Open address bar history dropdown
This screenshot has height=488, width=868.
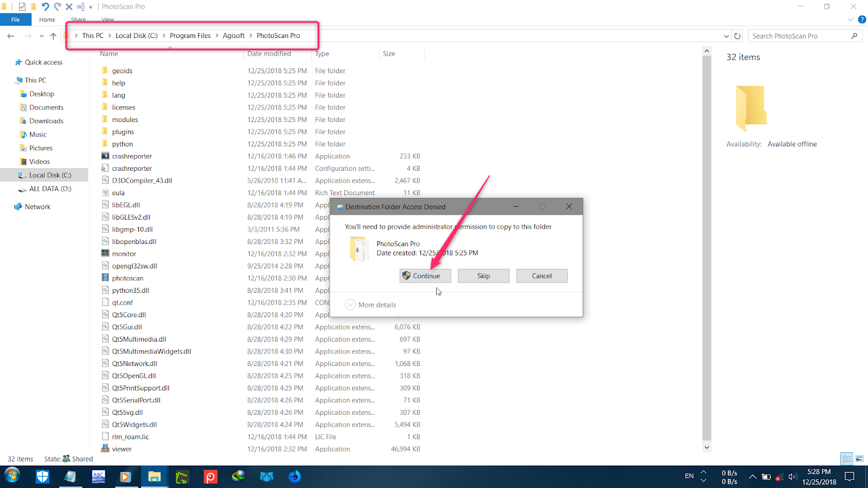[726, 36]
